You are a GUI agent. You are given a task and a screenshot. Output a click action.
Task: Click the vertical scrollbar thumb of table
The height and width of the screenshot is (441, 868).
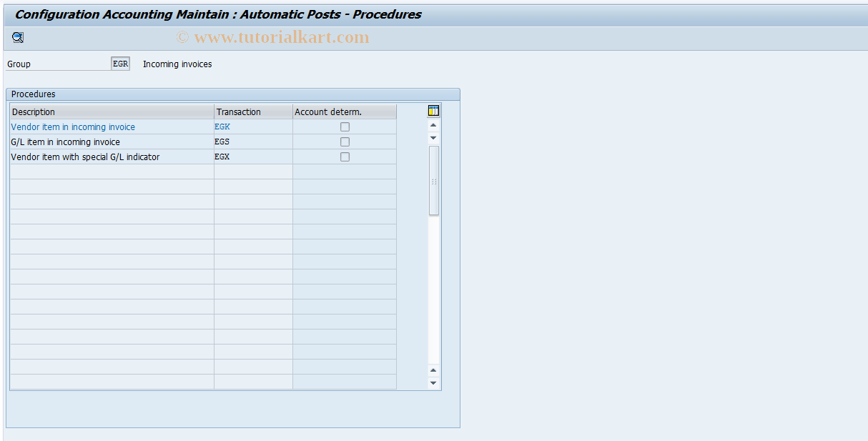pyautogui.click(x=434, y=180)
